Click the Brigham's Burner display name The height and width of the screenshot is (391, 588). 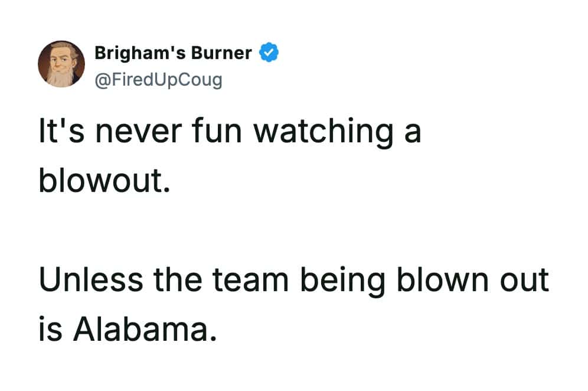(x=173, y=53)
